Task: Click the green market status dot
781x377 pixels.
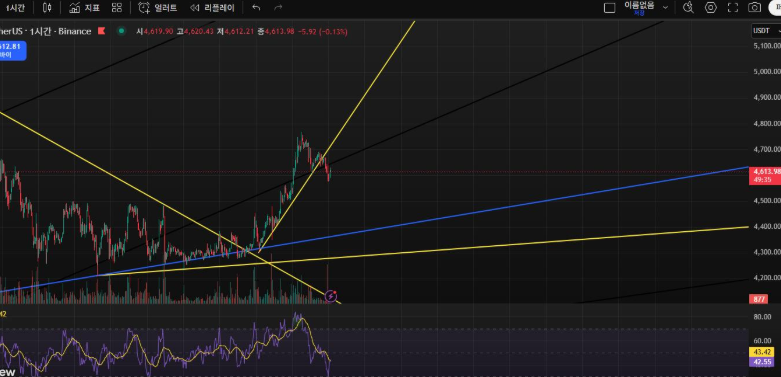Action: click(121, 31)
